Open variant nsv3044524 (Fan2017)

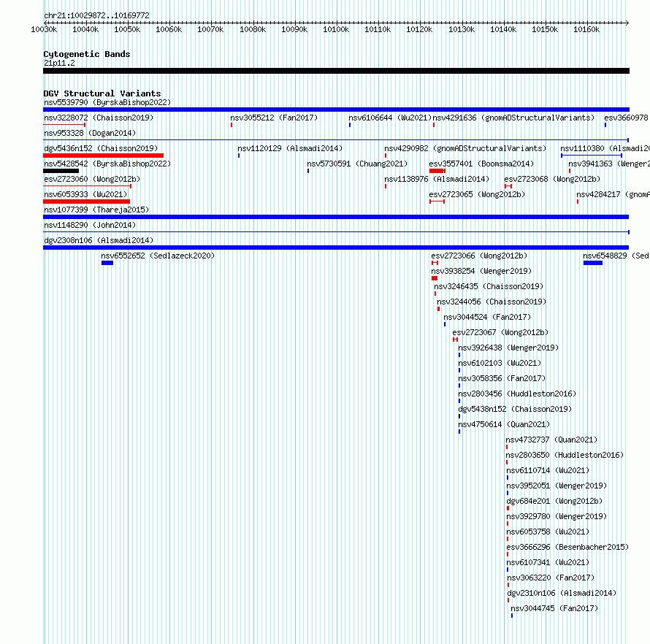click(x=487, y=317)
